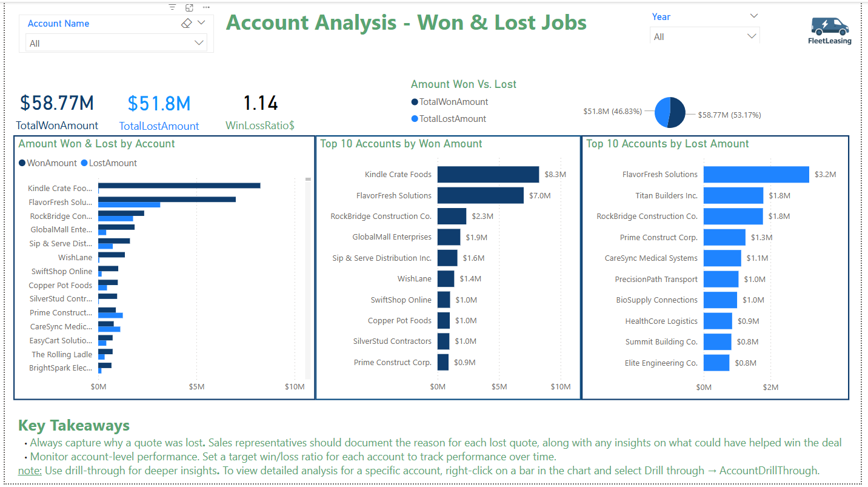Click the 'Kindle Crate Foo...' label in the account chart
868x487 pixels.
click(61, 189)
